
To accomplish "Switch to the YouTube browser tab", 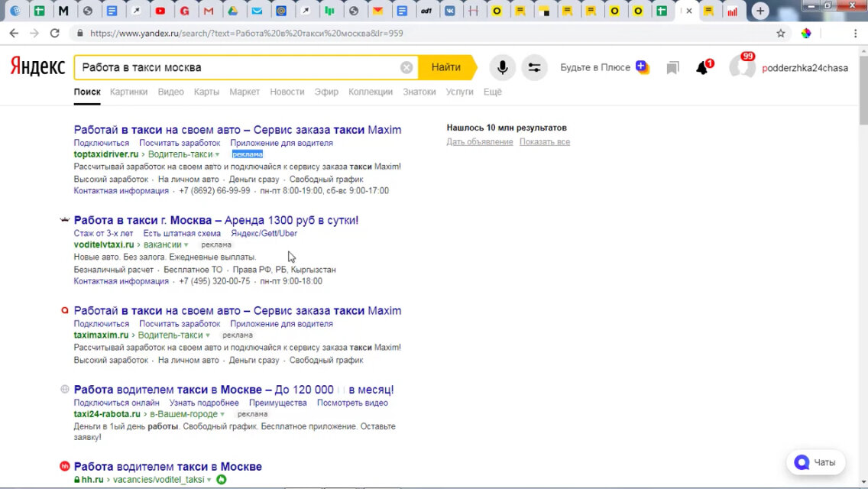I will (160, 11).
